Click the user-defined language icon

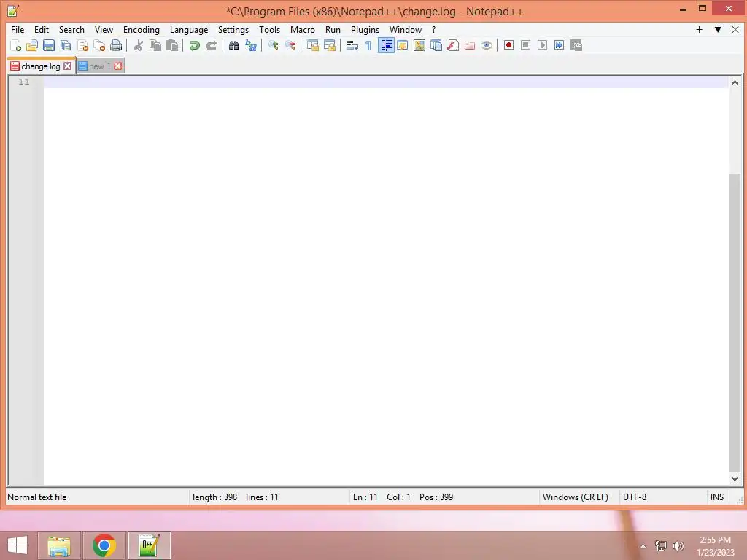403,45
